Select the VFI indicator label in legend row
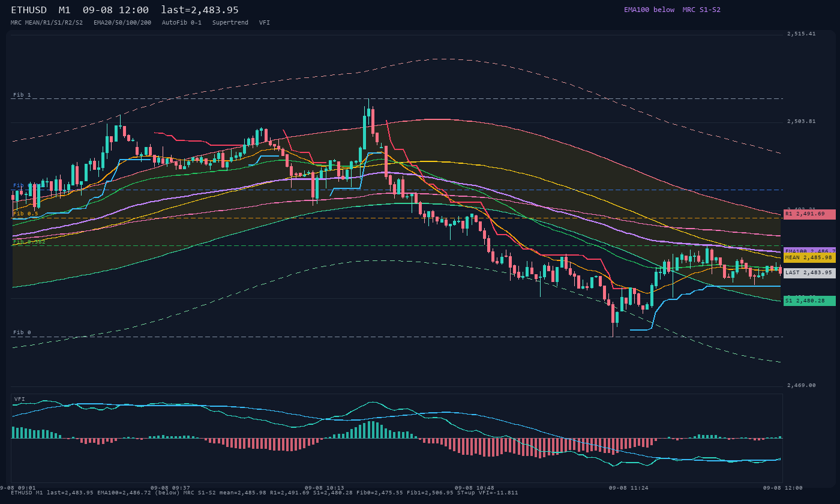 pos(265,22)
